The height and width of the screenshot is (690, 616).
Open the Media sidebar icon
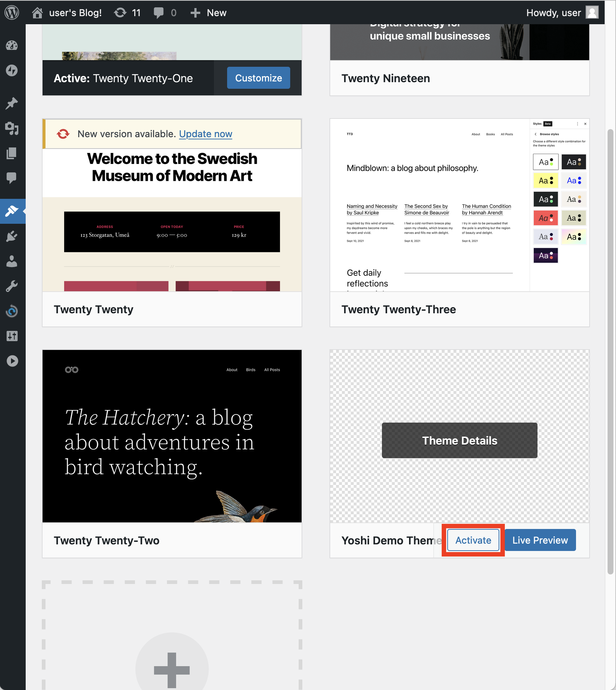coord(12,128)
